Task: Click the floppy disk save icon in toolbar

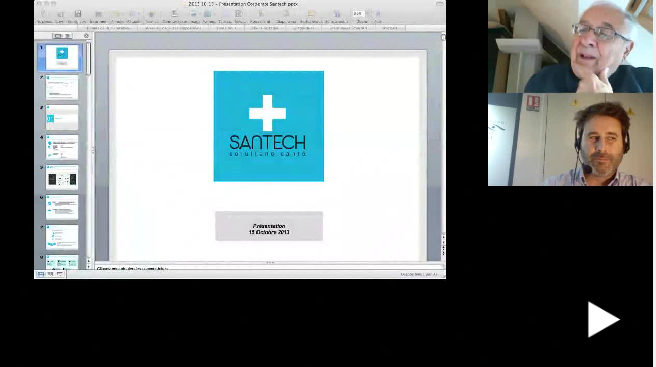Action: coord(78,14)
